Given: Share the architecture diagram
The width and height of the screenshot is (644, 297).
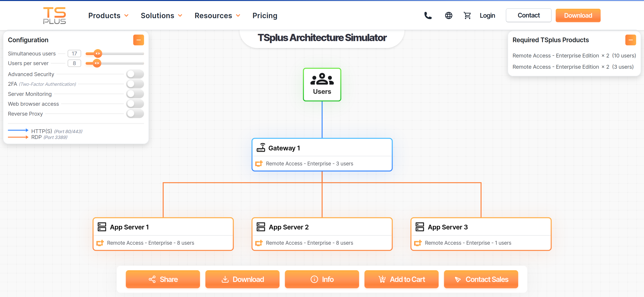Looking at the screenshot, I should tap(163, 279).
